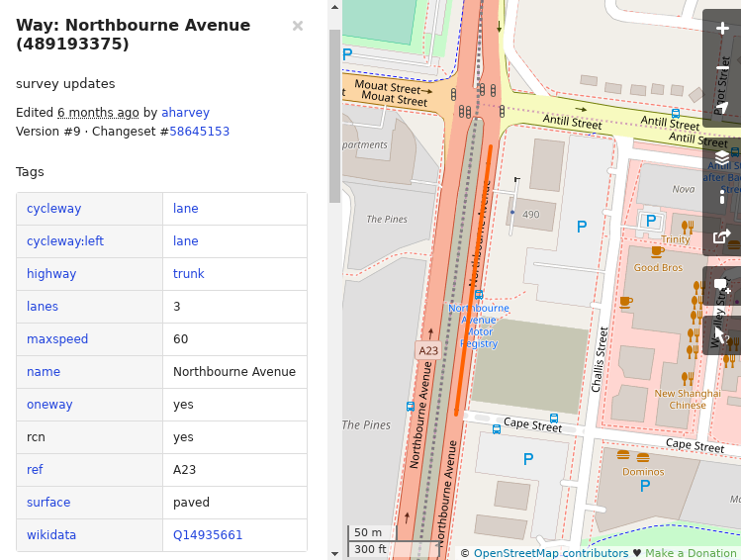The width and height of the screenshot is (741, 560).
Task: Click the maxspeed value '60'
Action: pos(180,339)
